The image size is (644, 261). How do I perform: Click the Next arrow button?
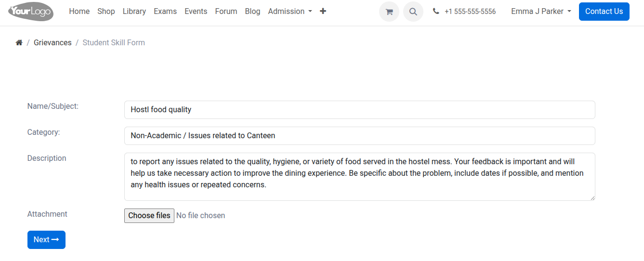point(46,240)
